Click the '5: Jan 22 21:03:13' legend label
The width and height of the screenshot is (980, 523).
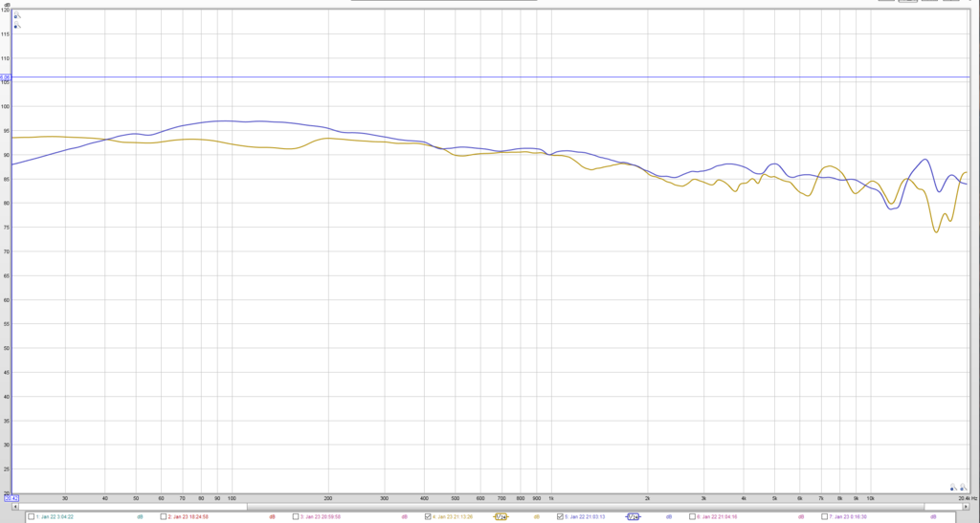pyautogui.click(x=585, y=516)
